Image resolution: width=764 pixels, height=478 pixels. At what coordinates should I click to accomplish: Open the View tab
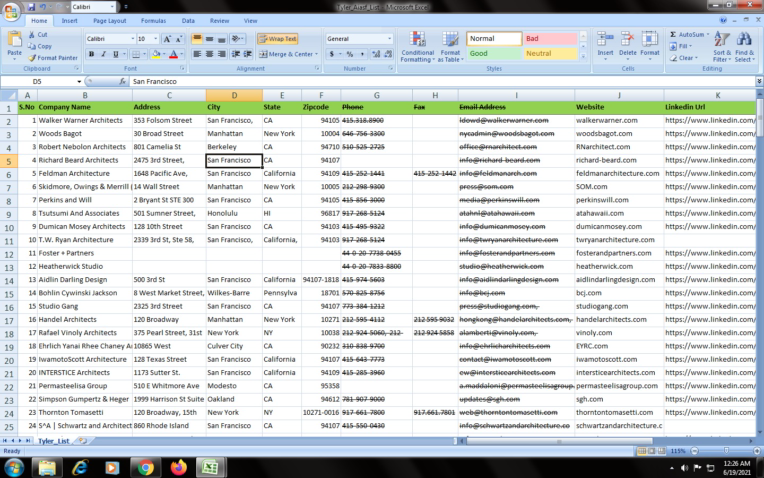(x=250, y=21)
